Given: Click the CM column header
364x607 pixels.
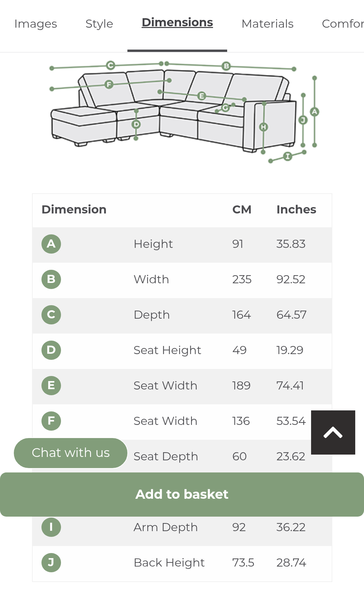Looking at the screenshot, I should click(242, 209).
